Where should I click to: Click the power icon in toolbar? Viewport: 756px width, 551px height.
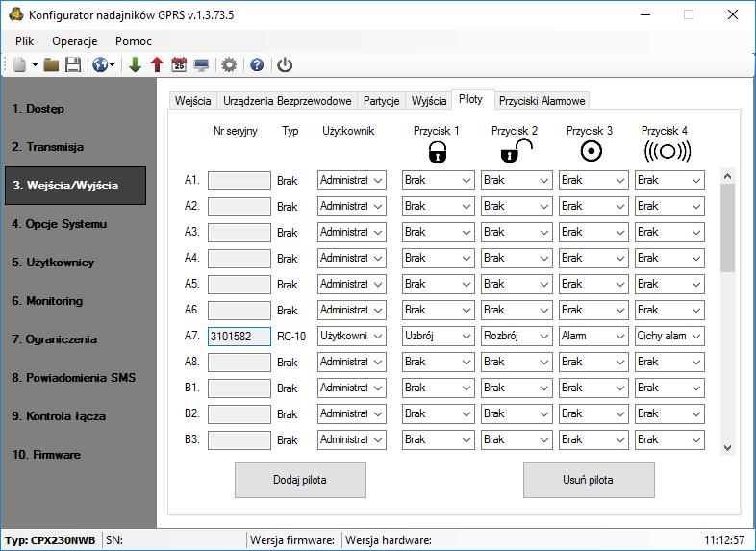click(285, 64)
